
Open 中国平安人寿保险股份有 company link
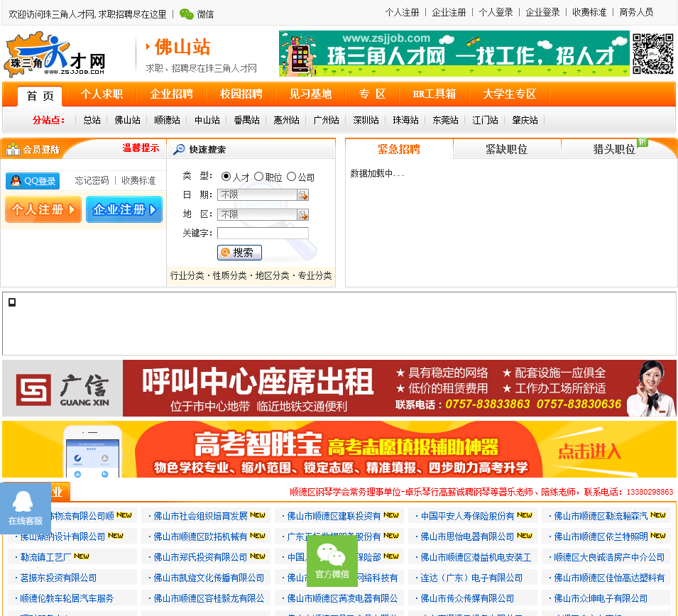point(467,516)
